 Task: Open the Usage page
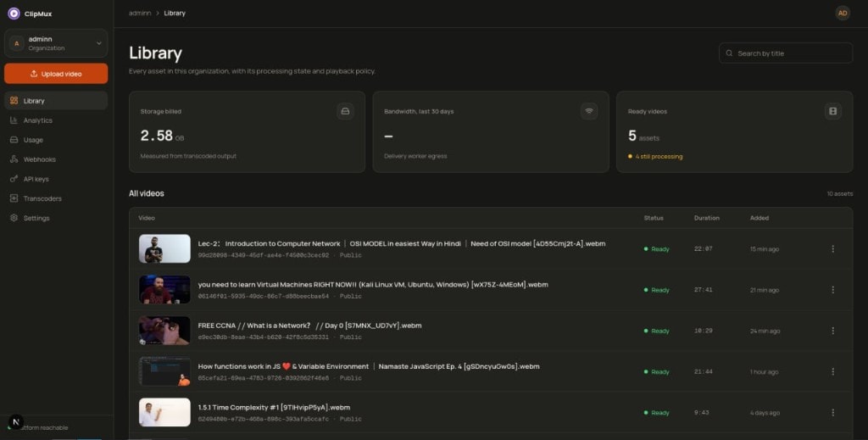[56, 140]
